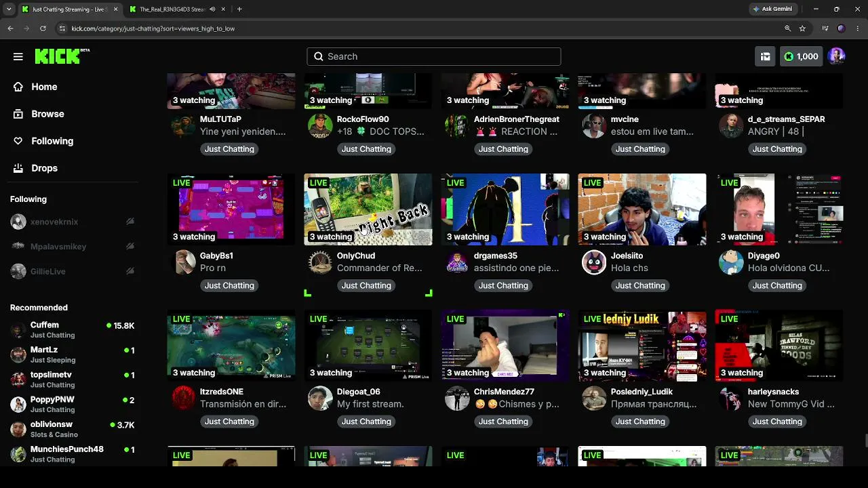Click the page's vertical scrollbar thumb
The height and width of the screenshot is (488, 868).
pyautogui.click(x=865, y=441)
